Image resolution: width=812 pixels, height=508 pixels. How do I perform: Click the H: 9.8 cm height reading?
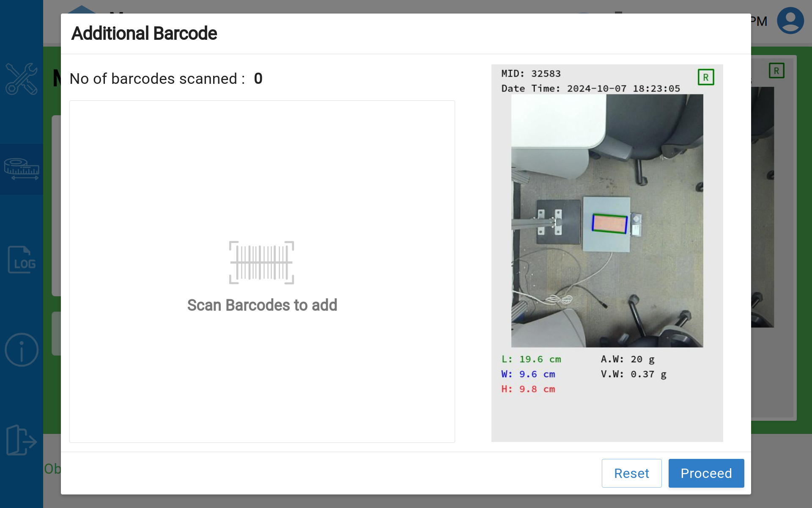tap(528, 389)
